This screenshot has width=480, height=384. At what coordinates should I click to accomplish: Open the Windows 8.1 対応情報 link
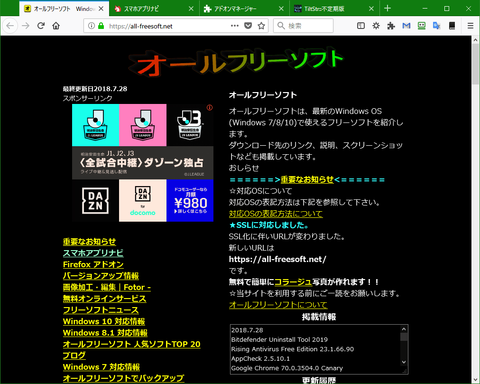[105, 333]
